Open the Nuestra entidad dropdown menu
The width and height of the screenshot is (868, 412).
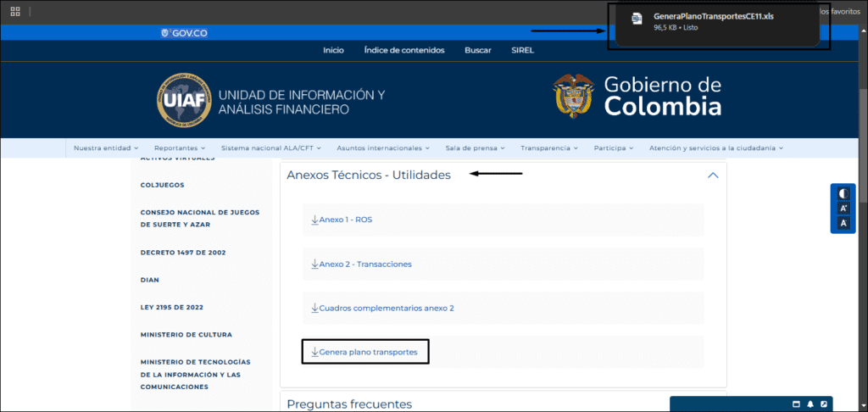point(105,148)
